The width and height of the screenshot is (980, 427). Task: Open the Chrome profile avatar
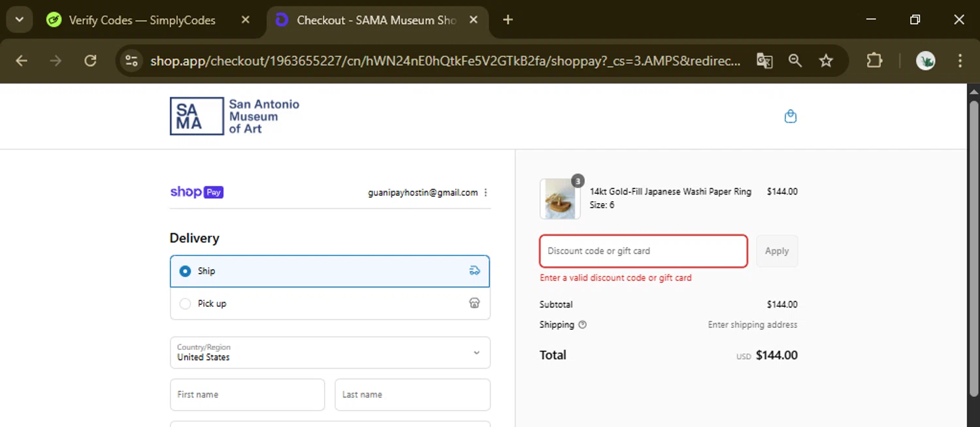click(925, 61)
